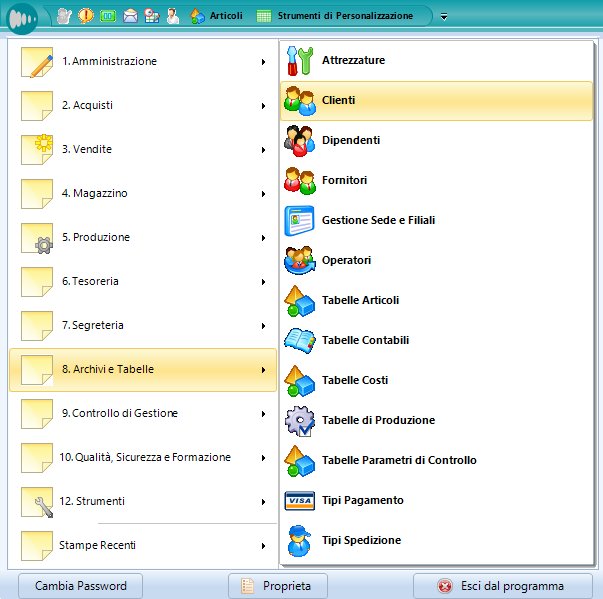Expand the 1. Amministrazione submenu arrow
This screenshot has height=599, width=603.
point(263,62)
